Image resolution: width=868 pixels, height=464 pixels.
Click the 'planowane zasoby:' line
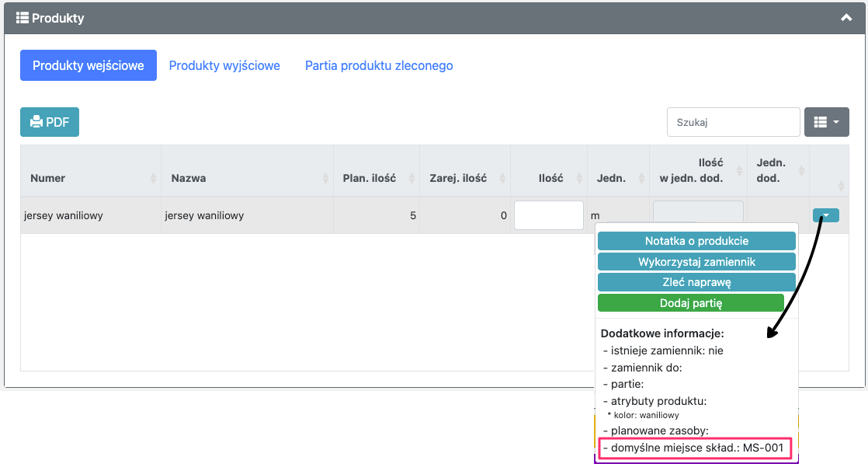[x=655, y=431]
